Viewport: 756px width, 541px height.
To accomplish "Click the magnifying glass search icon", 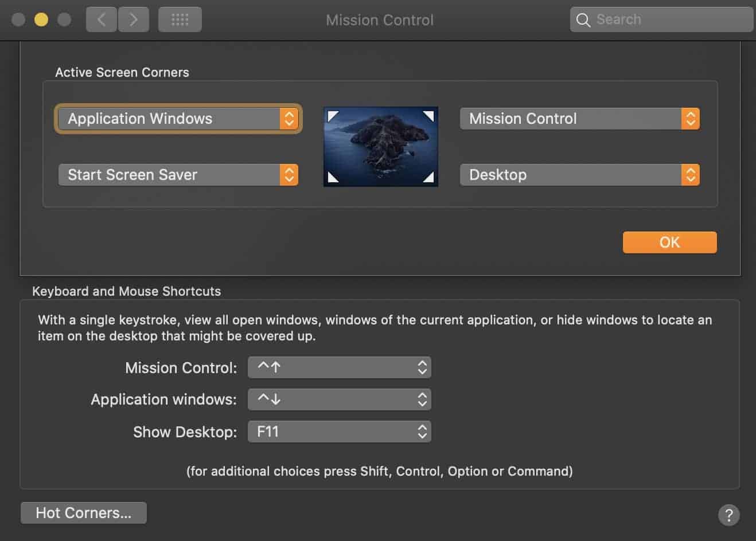I will (583, 20).
